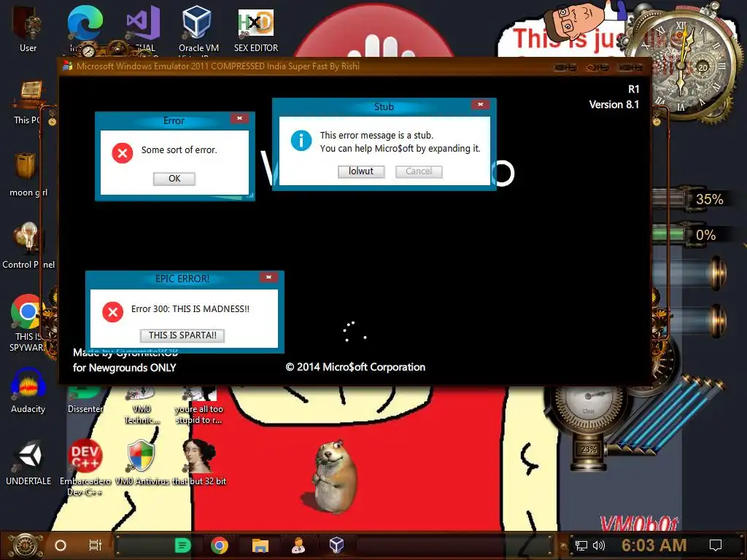Click the volume speaker tray icon
747x560 pixels.
[598, 545]
